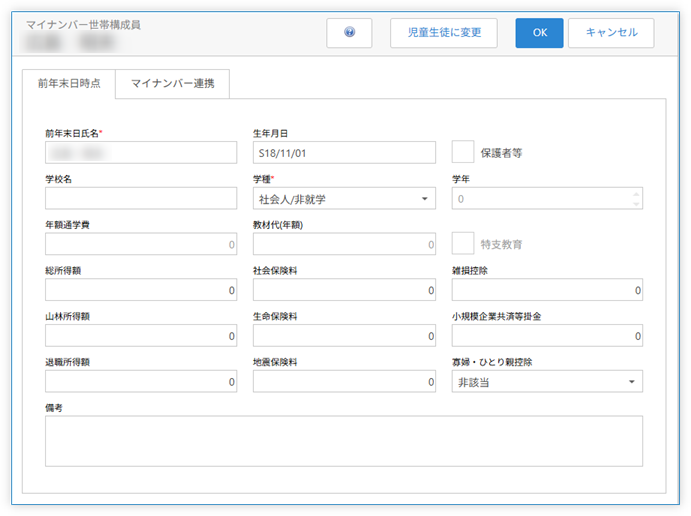Click the help question mark icon button
The height and width of the screenshot is (516, 691).
click(x=349, y=33)
